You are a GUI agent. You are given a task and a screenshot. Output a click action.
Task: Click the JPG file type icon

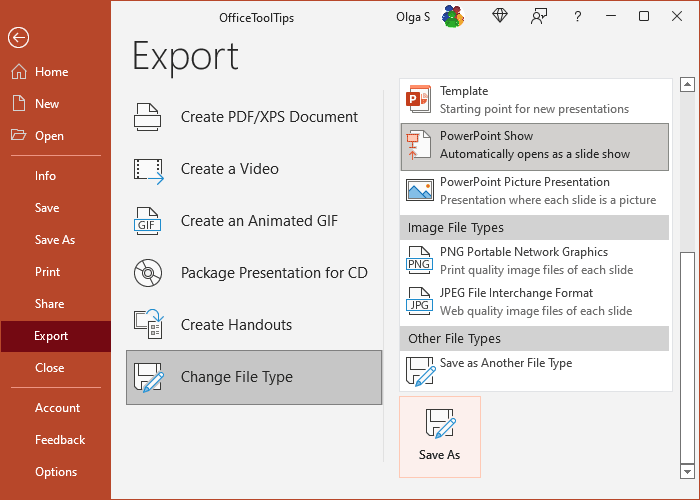pos(419,301)
